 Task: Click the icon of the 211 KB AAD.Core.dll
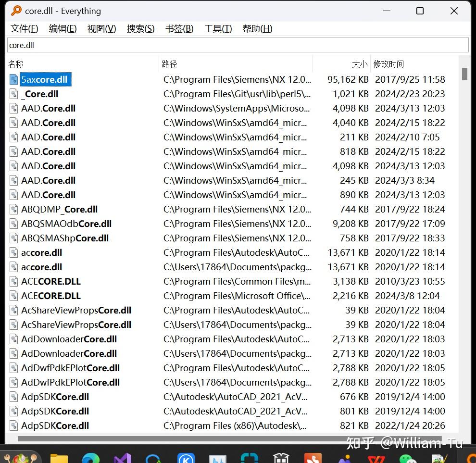click(13, 137)
